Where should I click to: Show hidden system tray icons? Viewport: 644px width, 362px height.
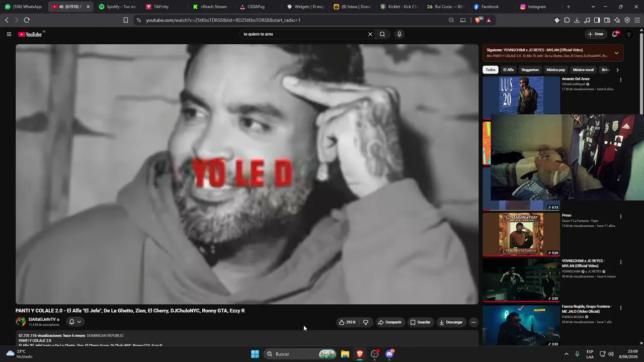[567, 354]
